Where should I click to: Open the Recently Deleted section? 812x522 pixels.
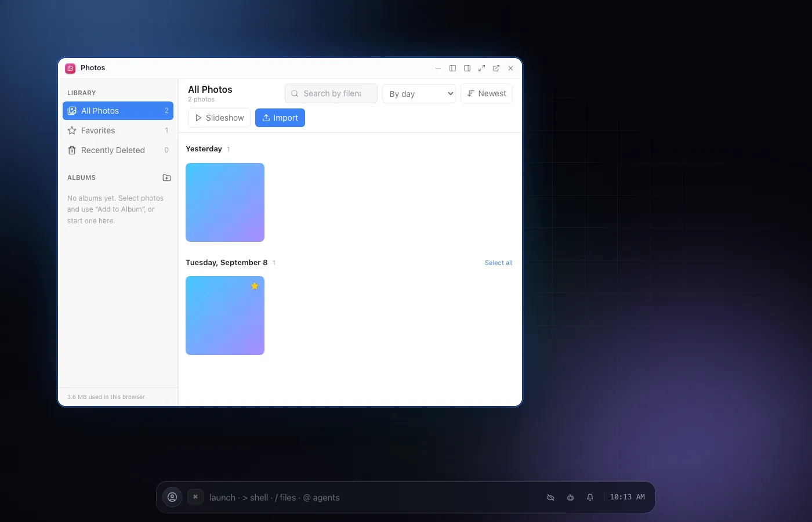(x=118, y=150)
